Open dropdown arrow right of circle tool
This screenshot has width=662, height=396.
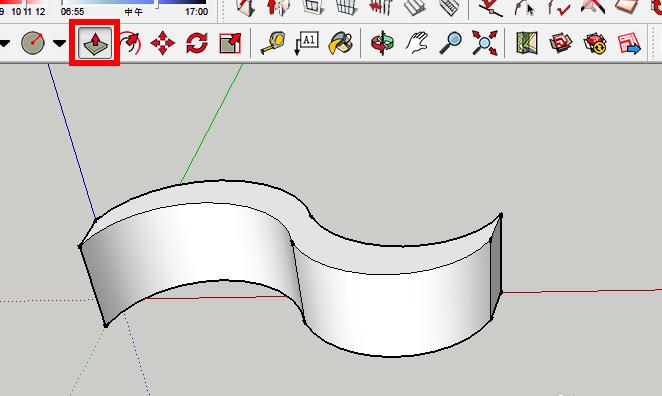point(60,43)
